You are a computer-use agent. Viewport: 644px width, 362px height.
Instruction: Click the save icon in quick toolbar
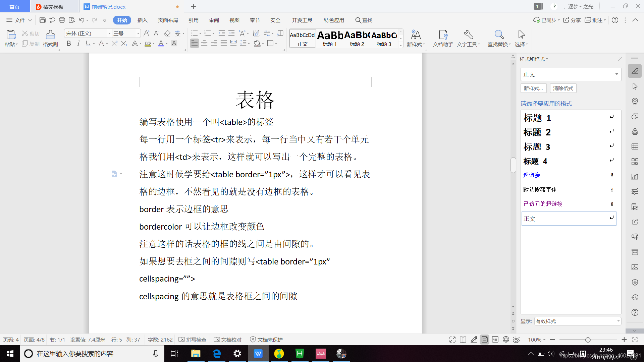coord(42,20)
